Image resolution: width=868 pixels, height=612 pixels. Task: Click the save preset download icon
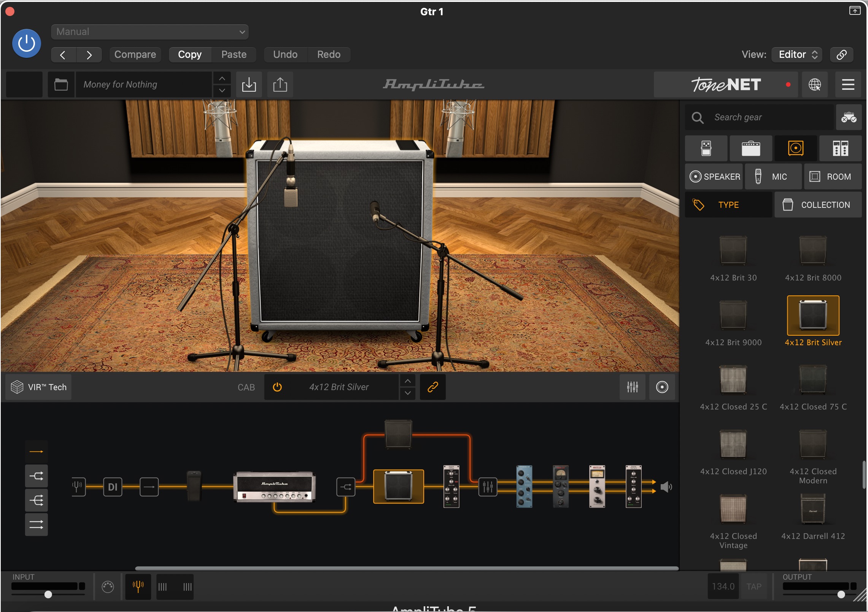pos(249,84)
